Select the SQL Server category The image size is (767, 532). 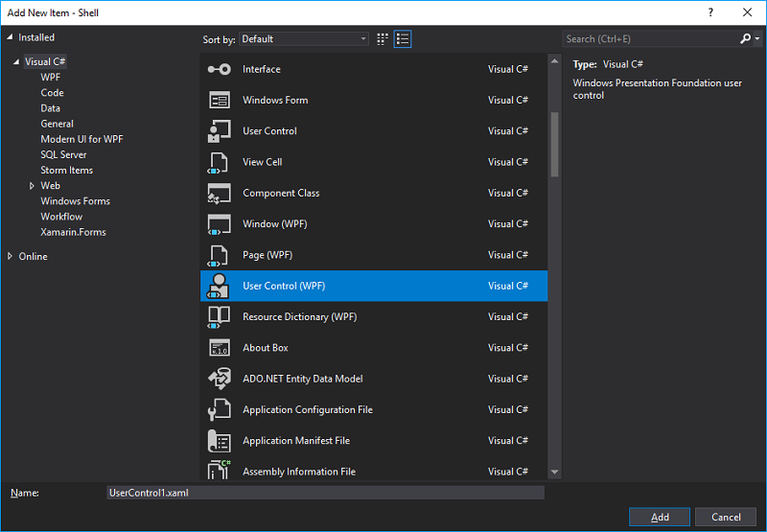pyautogui.click(x=63, y=155)
